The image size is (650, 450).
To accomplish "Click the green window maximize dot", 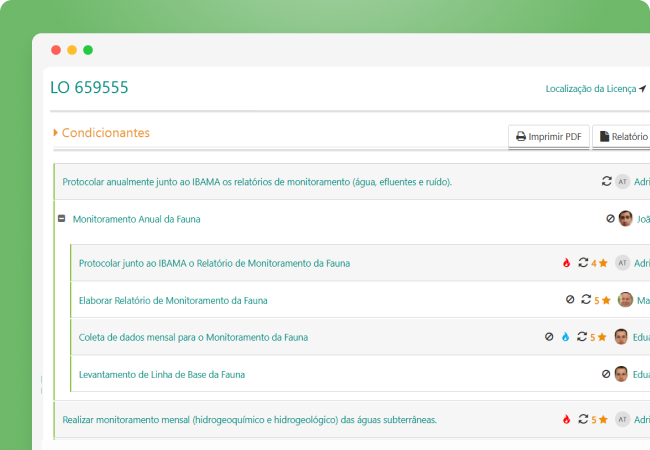I will tap(88, 50).
